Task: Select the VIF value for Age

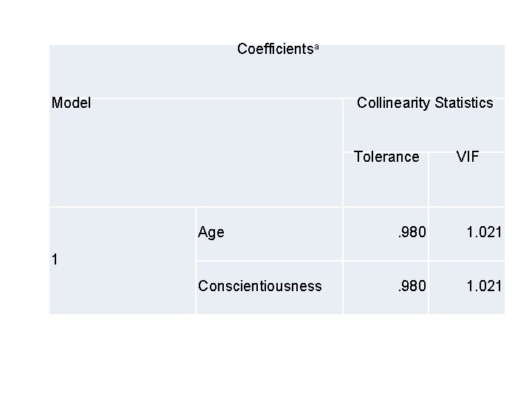Action: tap(483, 233)
